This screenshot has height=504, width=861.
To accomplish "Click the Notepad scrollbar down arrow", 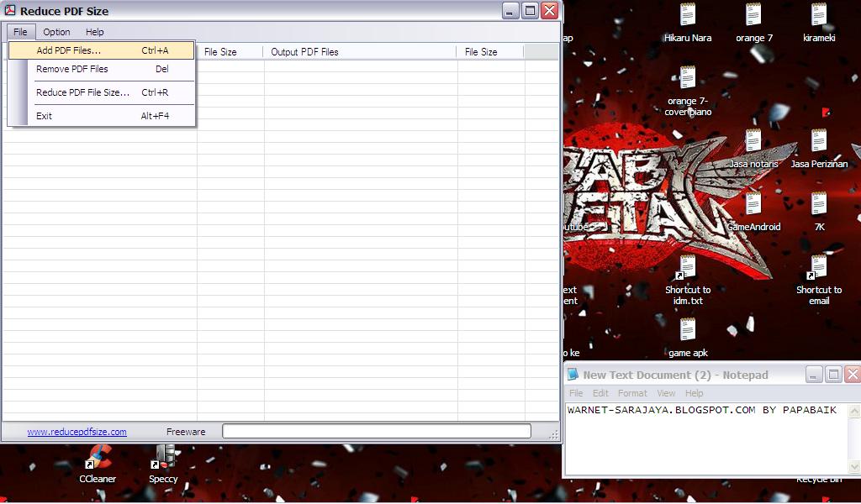I will (x=854, y=467).
